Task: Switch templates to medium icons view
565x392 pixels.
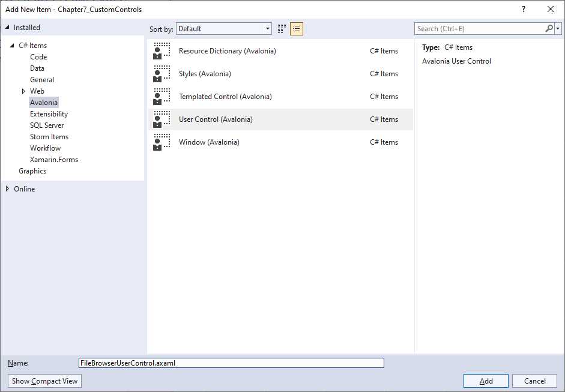Action: [x=281, y=28]
